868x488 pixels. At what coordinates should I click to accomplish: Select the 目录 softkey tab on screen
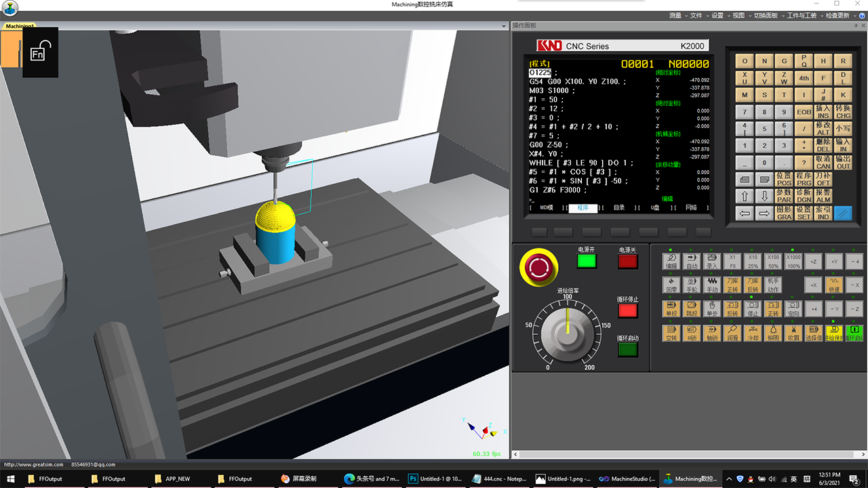tap(618, 208)
